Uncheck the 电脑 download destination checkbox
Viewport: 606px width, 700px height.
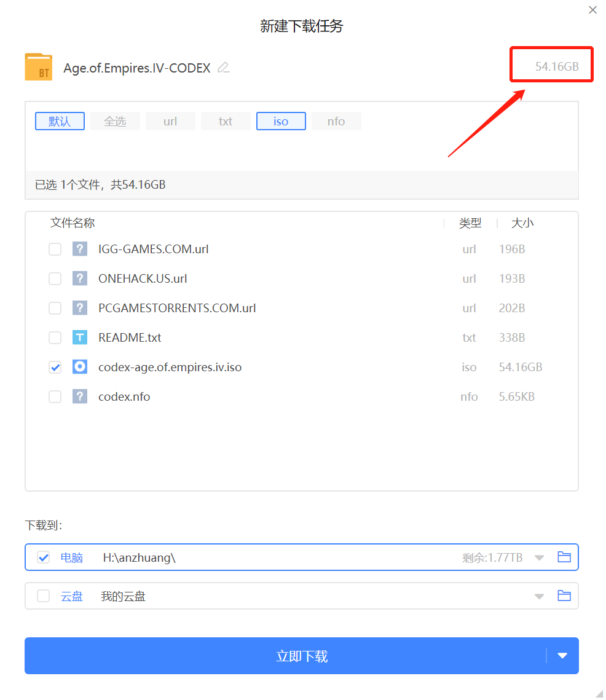(x=43, y=557)
